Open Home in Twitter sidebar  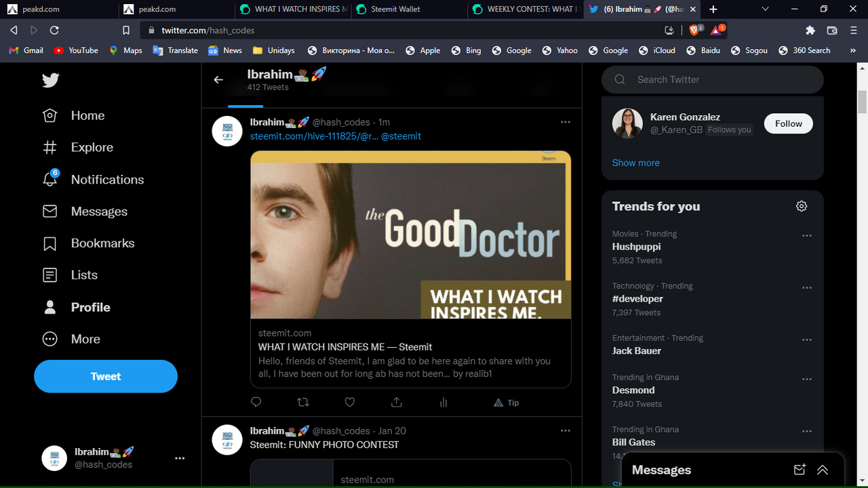tap(74, 115)
